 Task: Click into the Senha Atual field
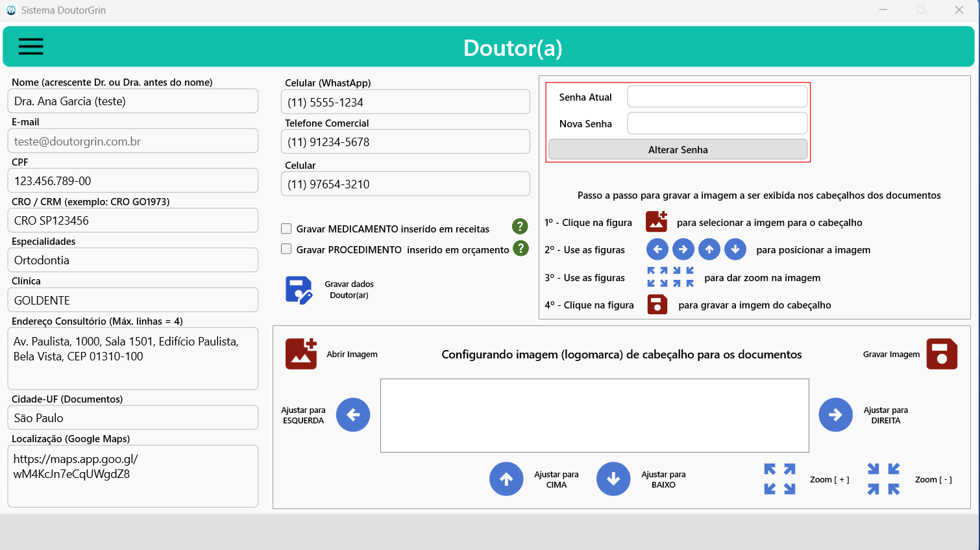(717, 95)
